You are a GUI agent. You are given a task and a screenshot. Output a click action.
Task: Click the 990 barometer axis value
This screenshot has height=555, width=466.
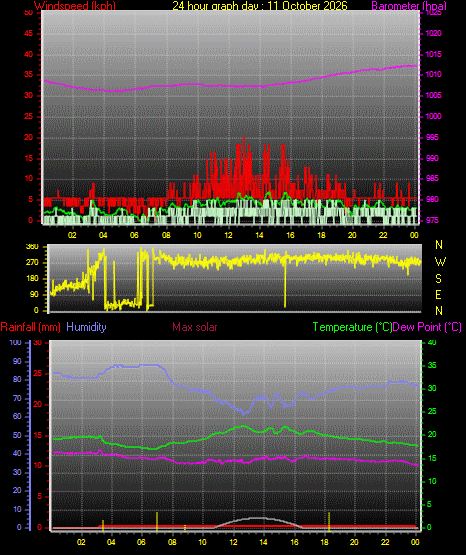click(x=432, y=158)
